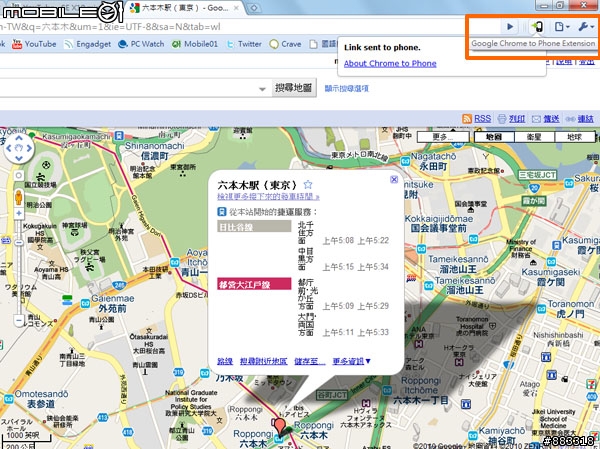Click the Go arrow in address bar
The image size is (600, 449).
click(x=510, y=27)
